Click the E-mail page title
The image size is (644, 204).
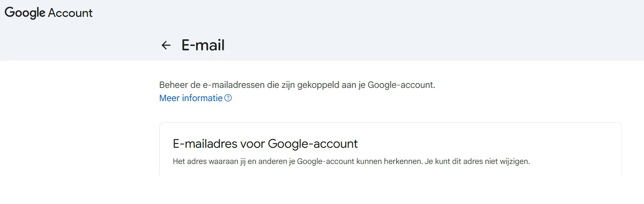point(203,45)
